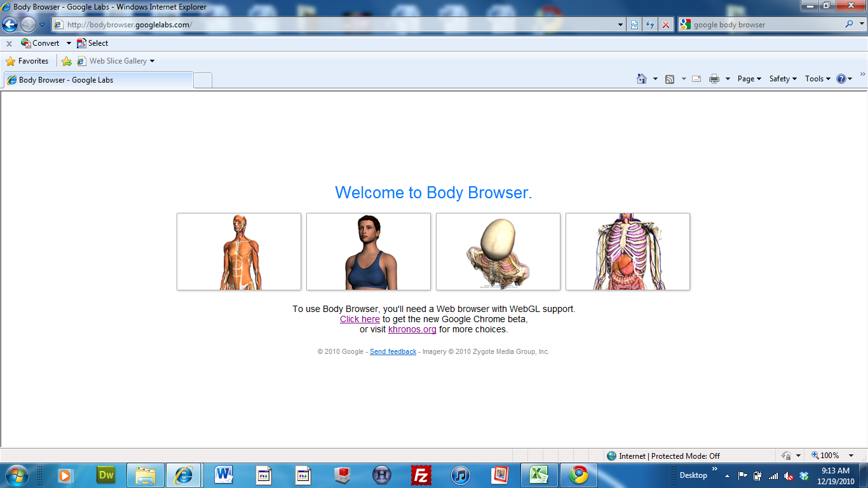Viewport: 868px width, 488px height.
Task: Click the Send feedback link
Action: click(393, 351)
